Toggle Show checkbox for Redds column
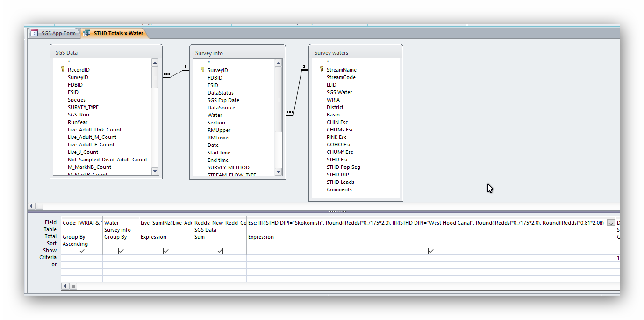Viewport: 644px width, 320px height. click(x=220, y=251)
